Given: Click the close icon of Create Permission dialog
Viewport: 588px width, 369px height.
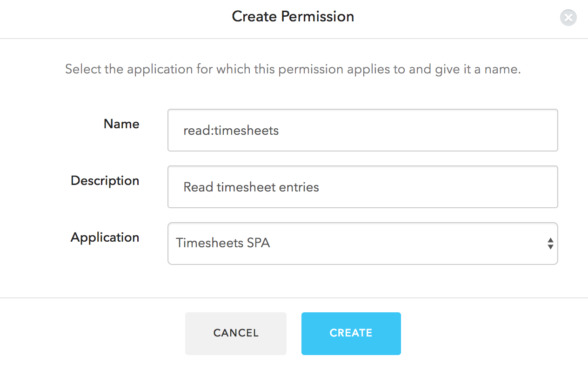Looking at the screenshot, I should [568, 18].
